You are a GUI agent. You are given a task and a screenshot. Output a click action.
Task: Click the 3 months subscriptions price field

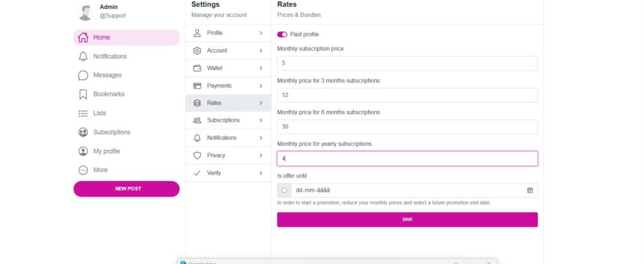click(408, 95)
